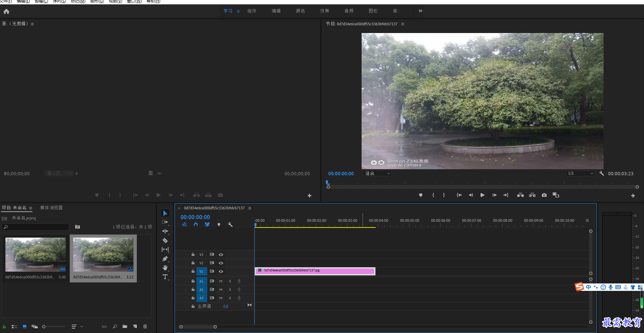Select the Hand tool
Image resolution: width=644 pixels, height=333 pixels.
(x=165, y=268)
